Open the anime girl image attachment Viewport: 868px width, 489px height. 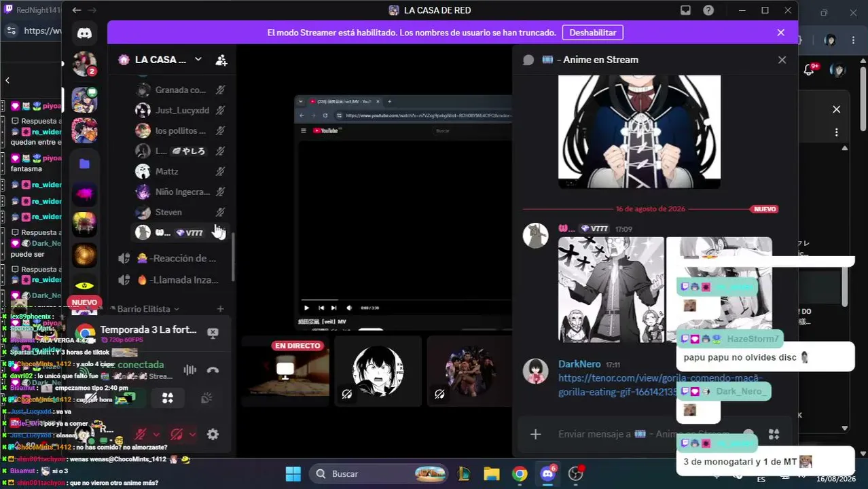639,132
